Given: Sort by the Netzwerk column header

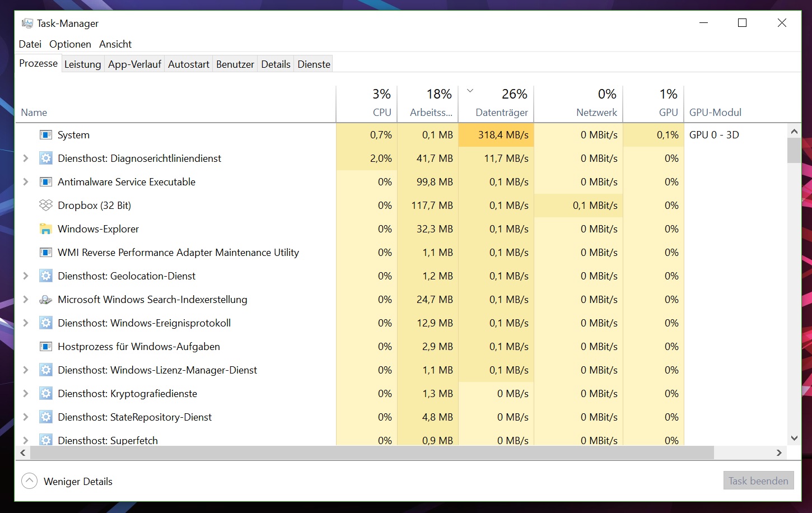Looking at the screenshot, I should [578, 104].
